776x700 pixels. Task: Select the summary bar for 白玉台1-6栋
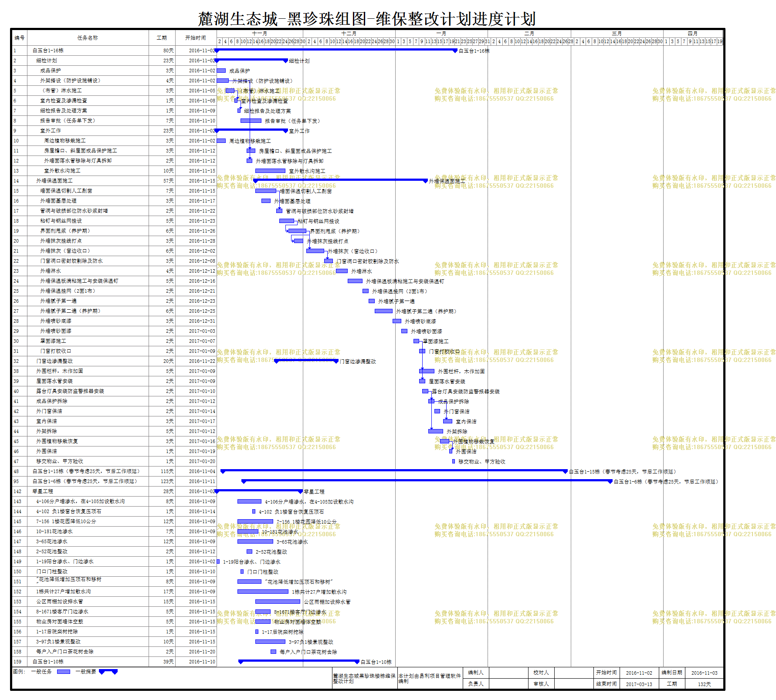(427, 481)
